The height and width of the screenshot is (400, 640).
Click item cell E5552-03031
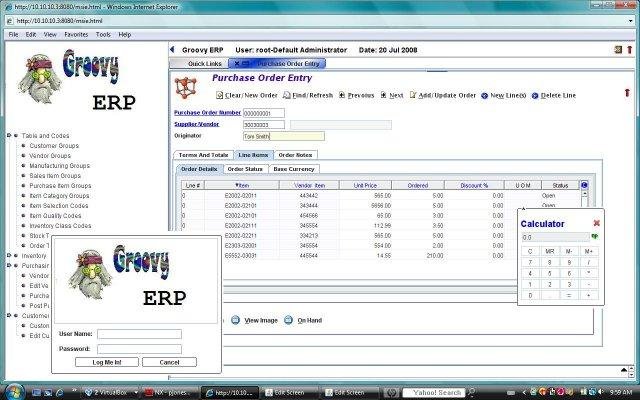240,256
